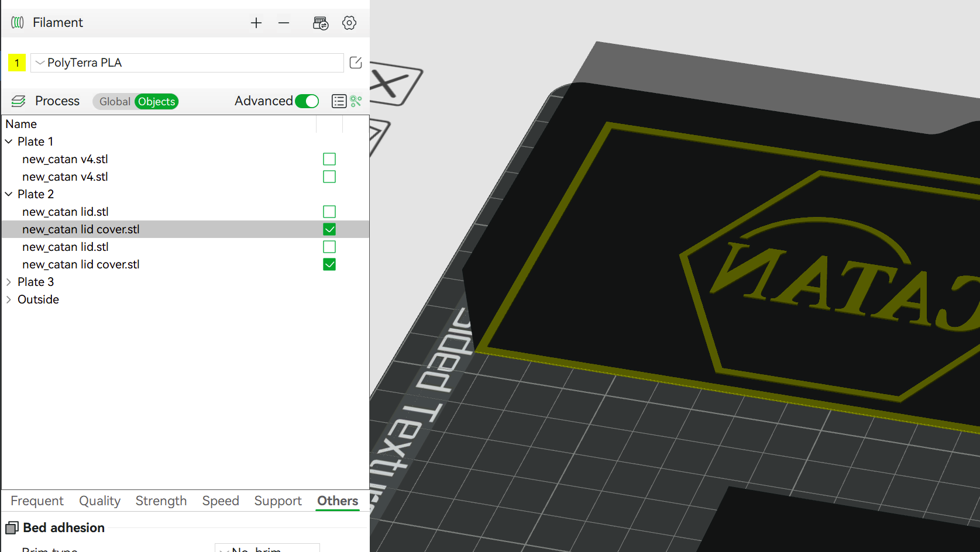Image resolution: width=980 pixels, height=552 pixels.
Task: Open the Quality settings tab
Action: coord(100,501)
